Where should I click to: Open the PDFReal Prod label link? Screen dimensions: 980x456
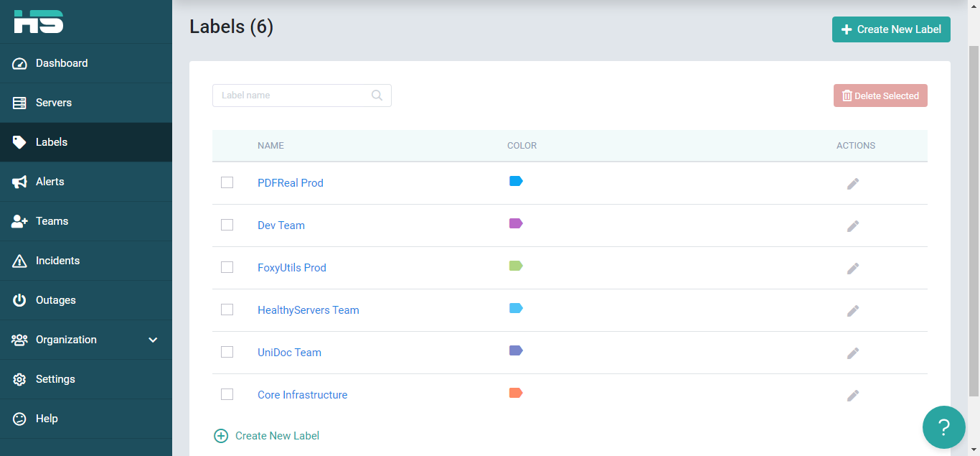[x=291, y=183]
